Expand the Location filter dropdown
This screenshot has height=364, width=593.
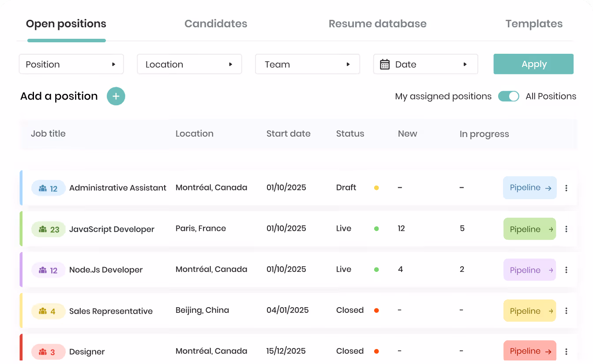click(189, 64)
